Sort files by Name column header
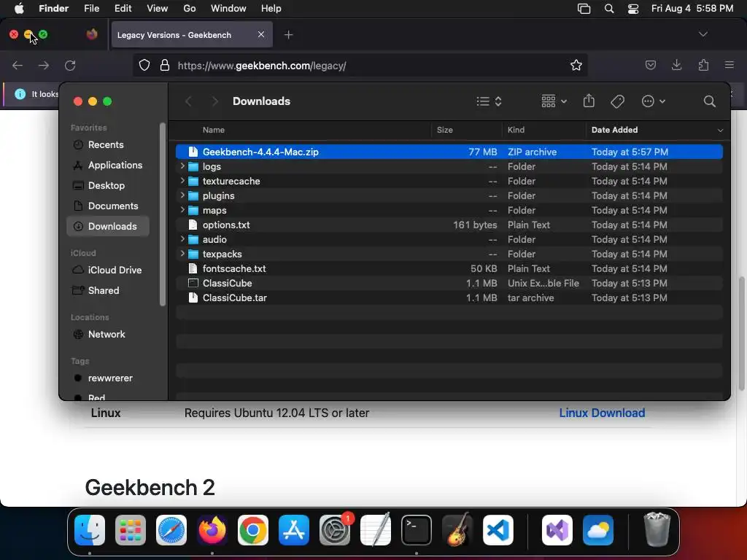Image resolution: width=747 pixels, height=560 pixels. tap(303, 130)
